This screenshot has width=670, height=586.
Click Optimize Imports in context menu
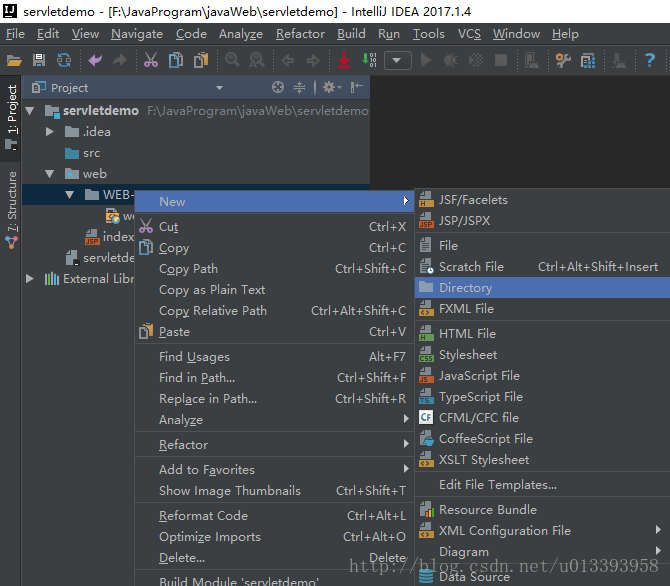tap(274, 536)
